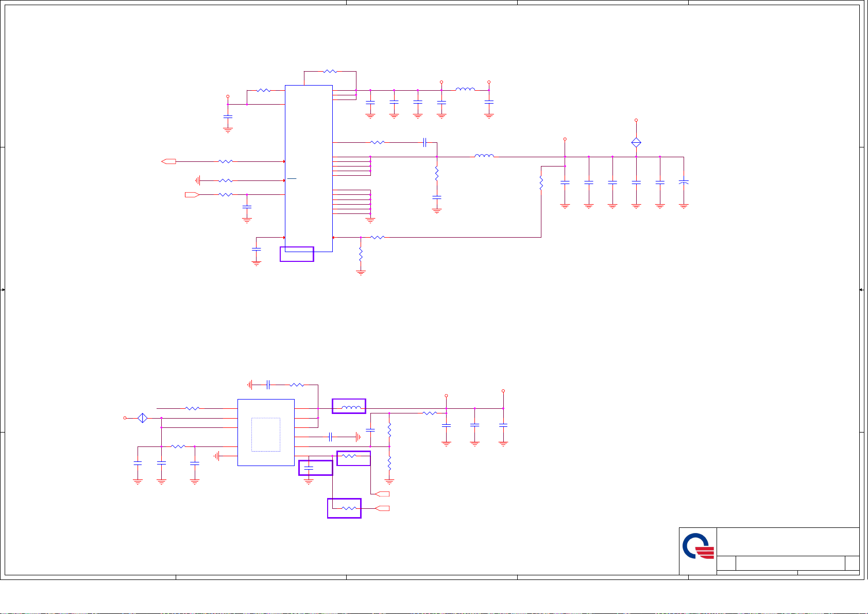The image size is (868, 614).
Task: Click the power pin circle at far left of lower circuit
Action: click(125, 418)
